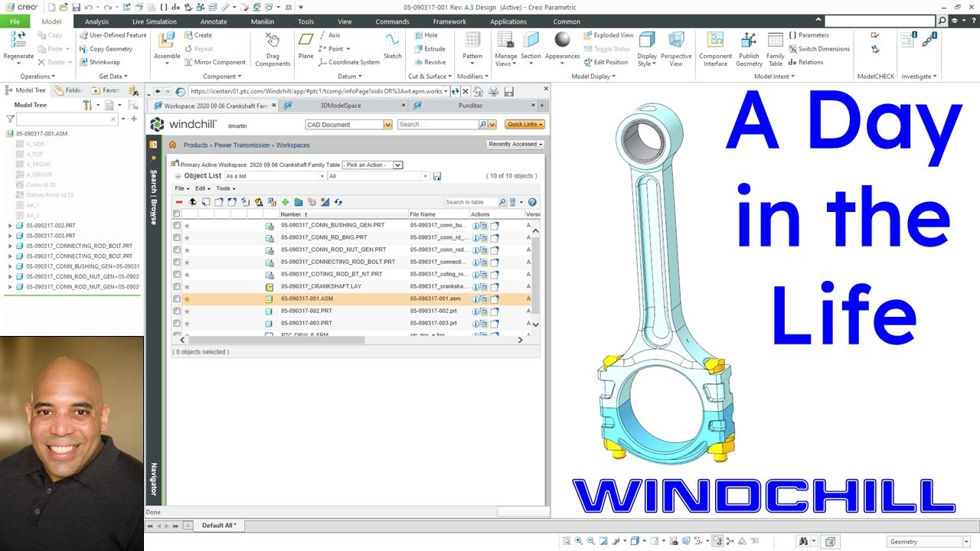
Task: Check the select-all checkbox in table header
Action: pos(177,214)
